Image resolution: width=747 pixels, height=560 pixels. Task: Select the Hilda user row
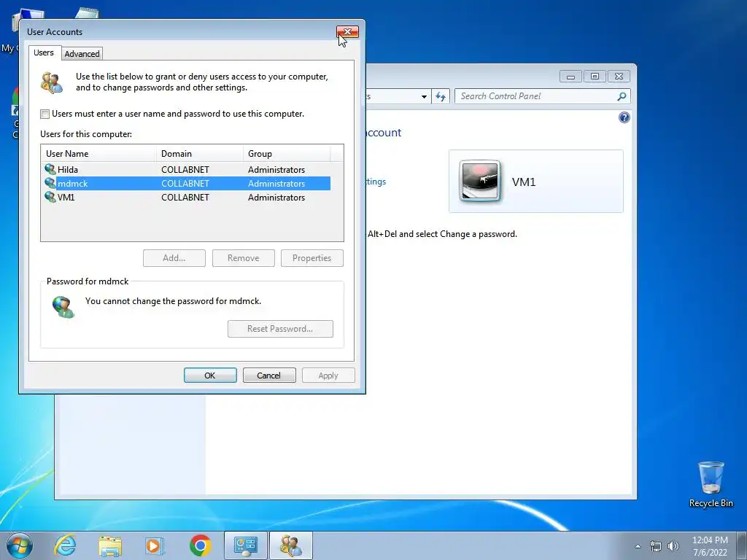186,169
